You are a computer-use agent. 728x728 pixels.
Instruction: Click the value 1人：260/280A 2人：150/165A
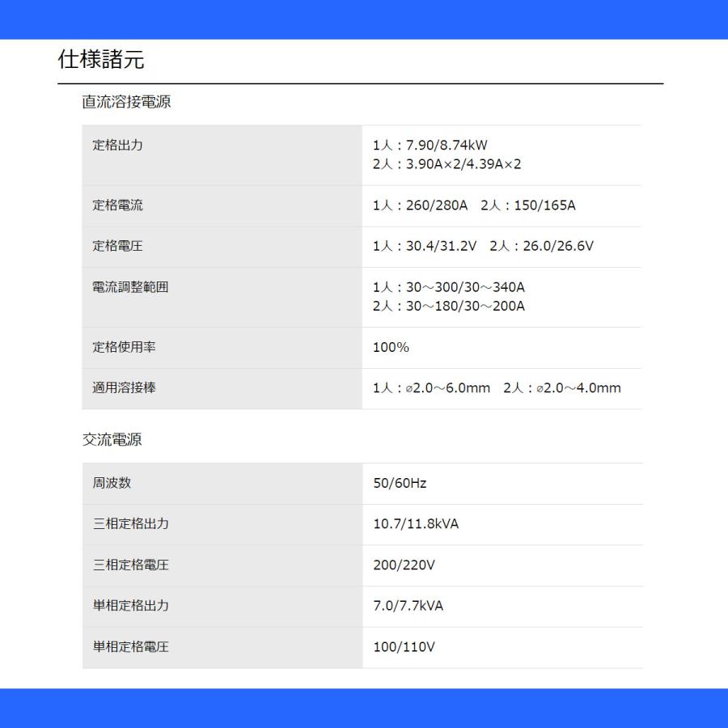click(x=474, y=205)
